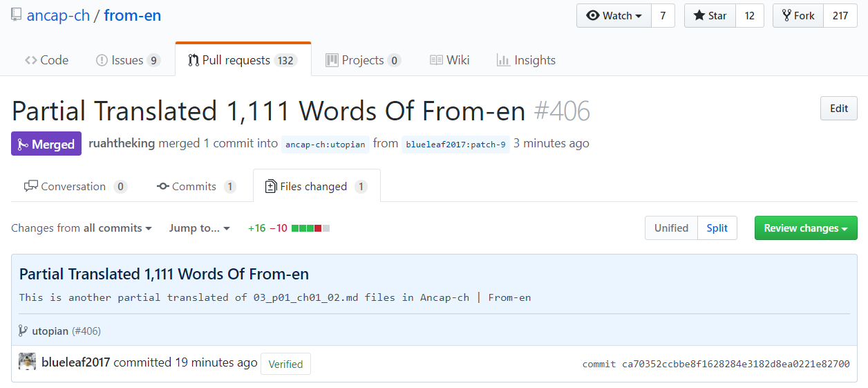This screenshot has width=868, height=388.
Task: Open the Wiki tab
Action: click(449, 60)
